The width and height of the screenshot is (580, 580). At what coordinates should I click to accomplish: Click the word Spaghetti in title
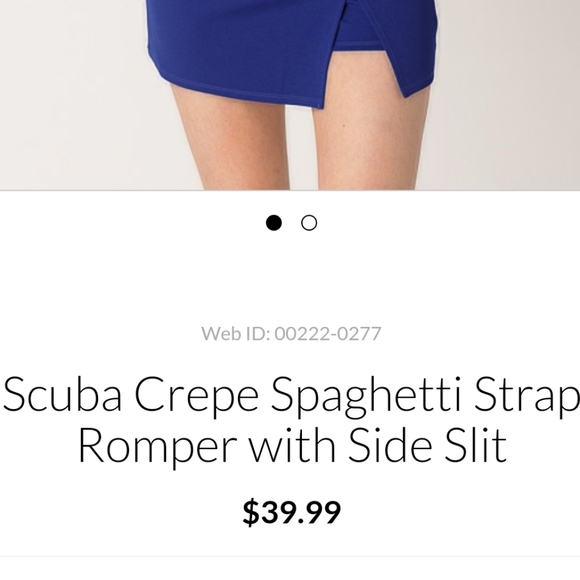point(367,397)
